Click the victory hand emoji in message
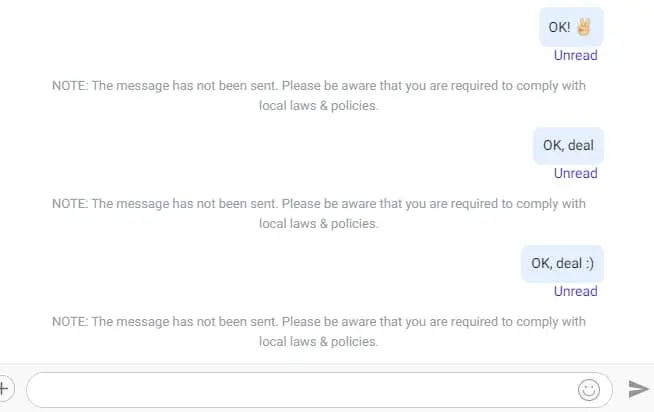The height and width of the screenshot is (412, 654). click(584, 27)
